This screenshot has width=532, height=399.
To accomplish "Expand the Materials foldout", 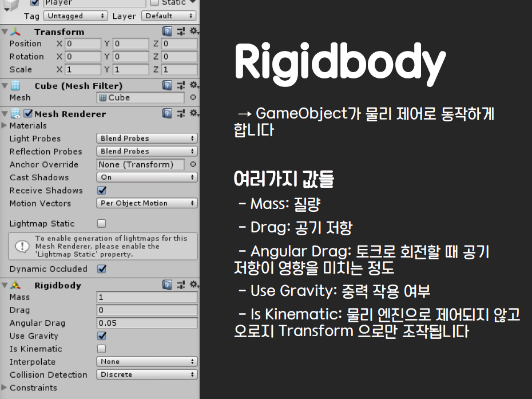I will point(4,125).
